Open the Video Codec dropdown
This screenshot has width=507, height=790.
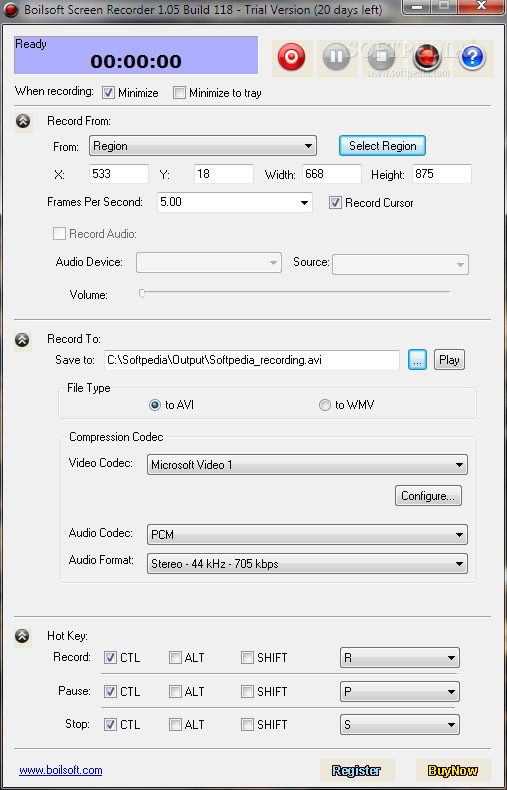click(307, 465)
